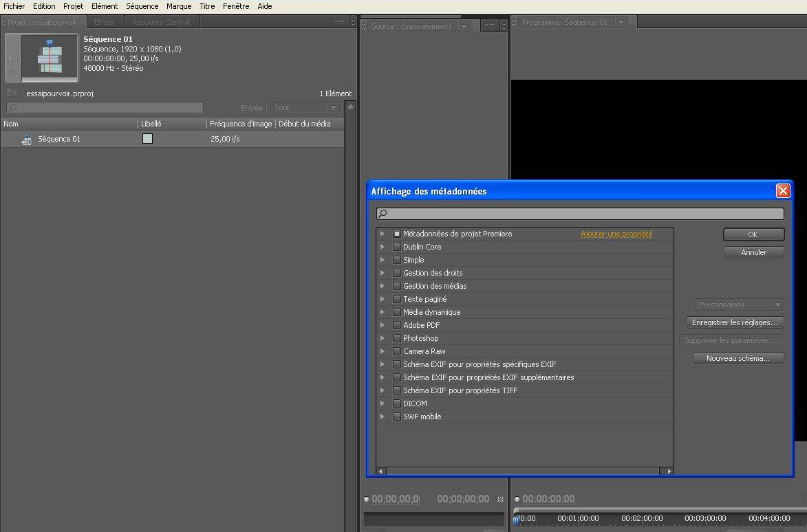
Task: Click the Séquence 01 preview thumbnail
Action: [50, 57]
